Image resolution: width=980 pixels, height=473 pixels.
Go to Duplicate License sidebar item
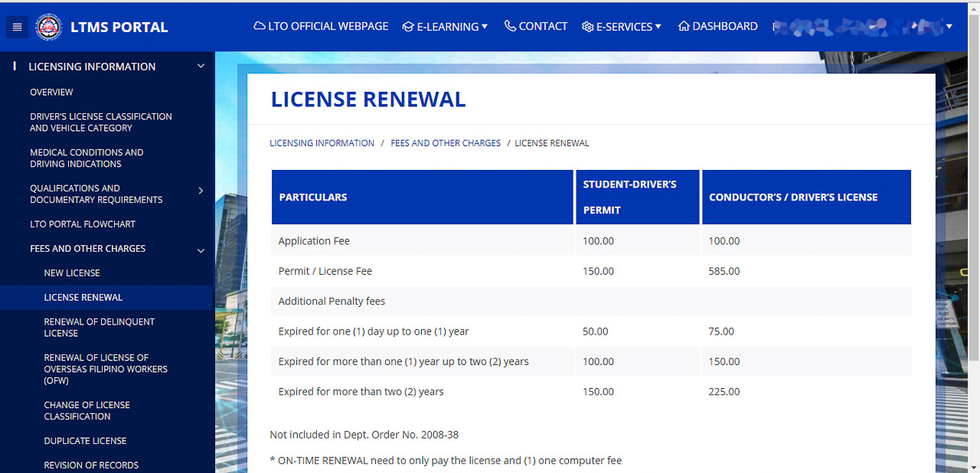tap(85, 441)
